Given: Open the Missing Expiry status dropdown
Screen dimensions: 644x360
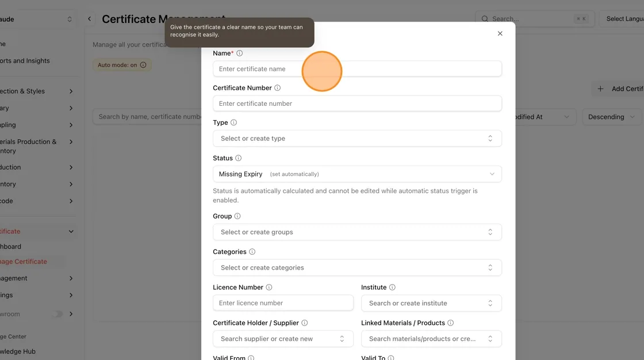Looking at the screenshot, I should click(x=357, y=174).
